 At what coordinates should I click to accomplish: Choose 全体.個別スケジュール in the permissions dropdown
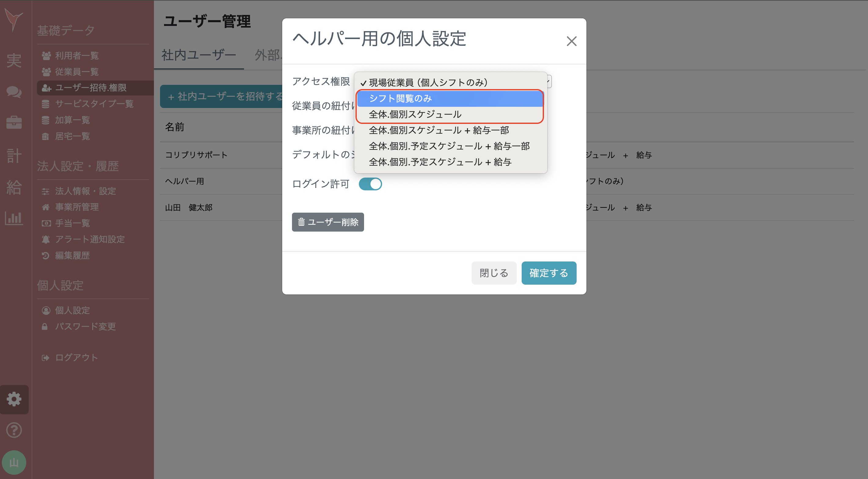click(416, 114)
